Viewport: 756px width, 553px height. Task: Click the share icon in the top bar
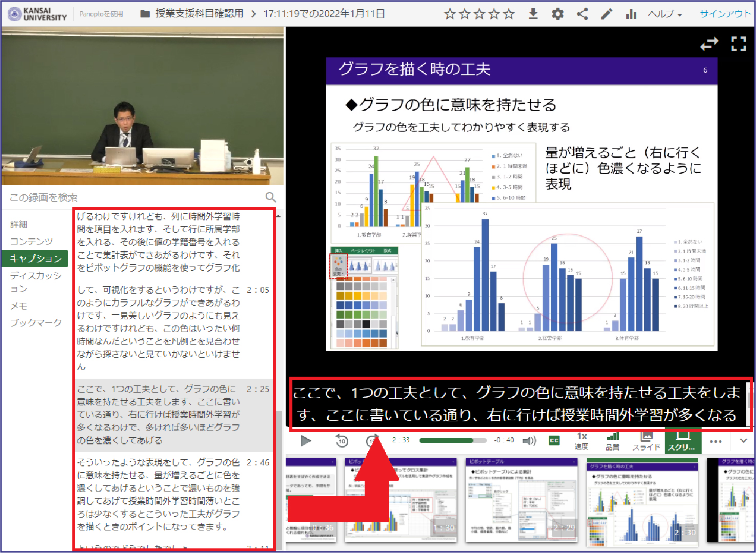582,14
